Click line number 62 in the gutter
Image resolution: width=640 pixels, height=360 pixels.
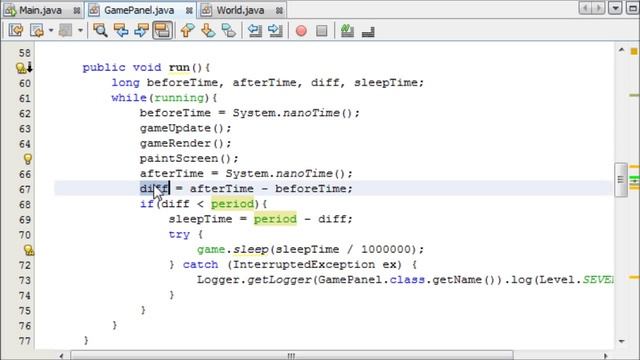pyautogui.click(x=24, y=114)
